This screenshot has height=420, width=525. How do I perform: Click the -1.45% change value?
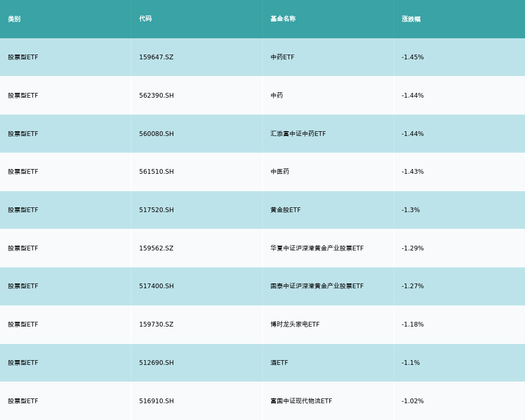413,57
